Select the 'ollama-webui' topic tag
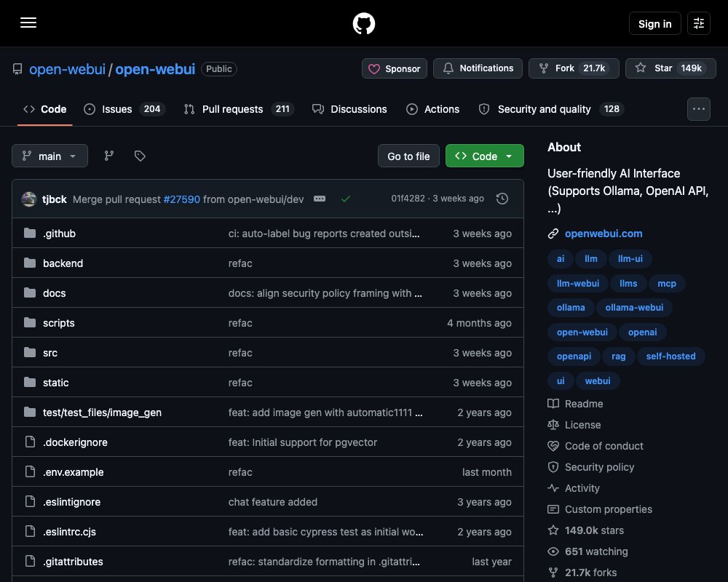728x582 pixels. 634,307
